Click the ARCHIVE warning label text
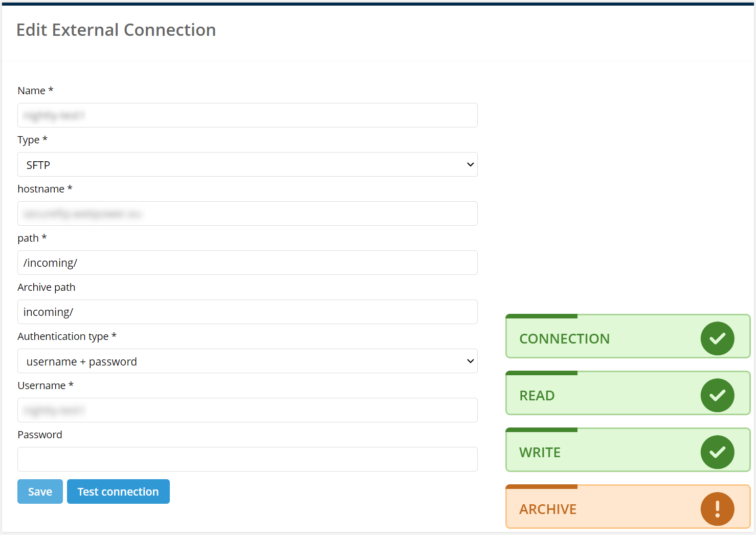This screenshot has height=535, width=756. click(x=547, y=509)
